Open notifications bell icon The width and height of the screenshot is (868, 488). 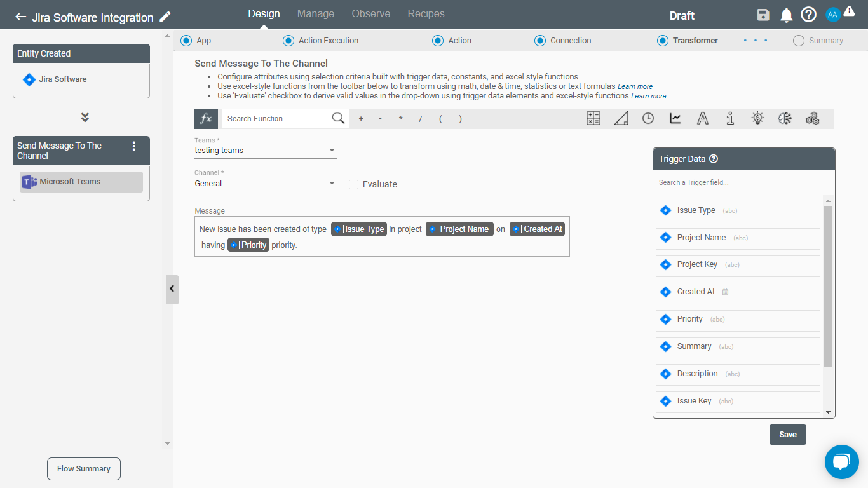786,15
